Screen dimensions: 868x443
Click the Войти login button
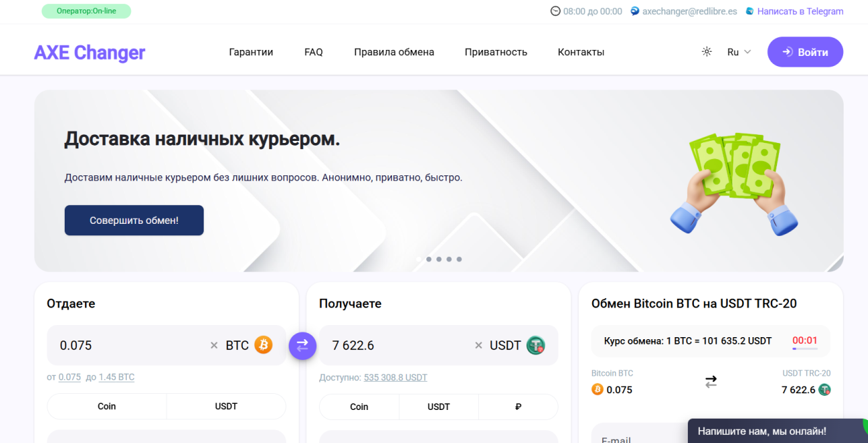click(x=805, y=52)
